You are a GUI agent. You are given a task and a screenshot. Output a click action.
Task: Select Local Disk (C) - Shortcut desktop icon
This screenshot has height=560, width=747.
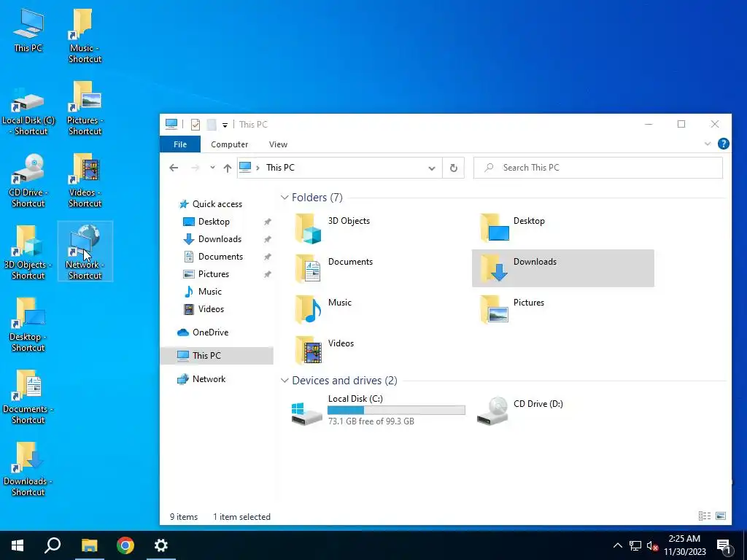tap(28, 109)
